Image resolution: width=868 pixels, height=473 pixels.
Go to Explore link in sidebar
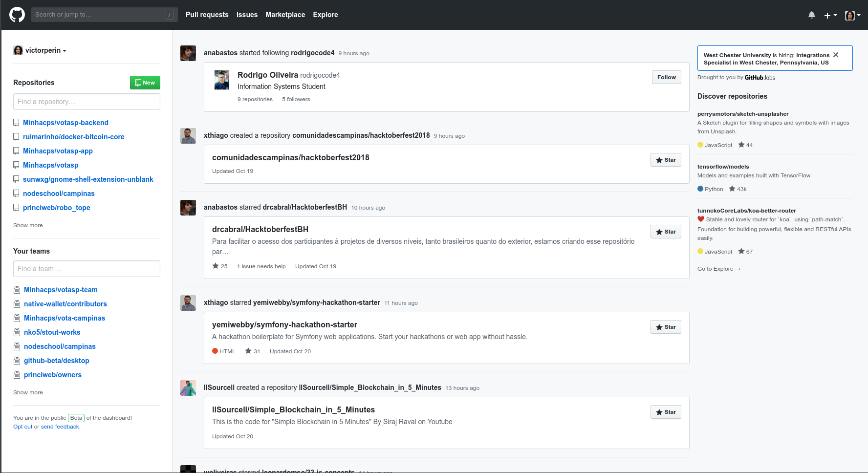[719, 269]
